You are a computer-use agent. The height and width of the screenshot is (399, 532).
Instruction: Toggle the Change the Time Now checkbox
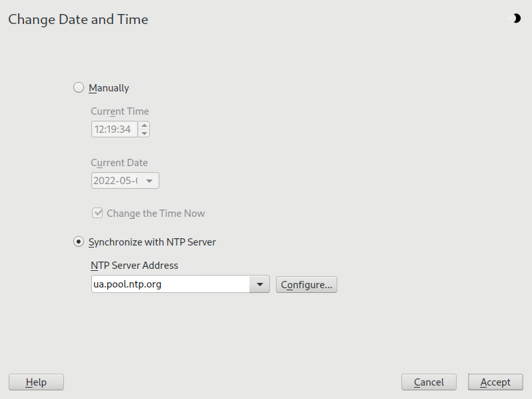pyautogui.click(x=97, y=214)
